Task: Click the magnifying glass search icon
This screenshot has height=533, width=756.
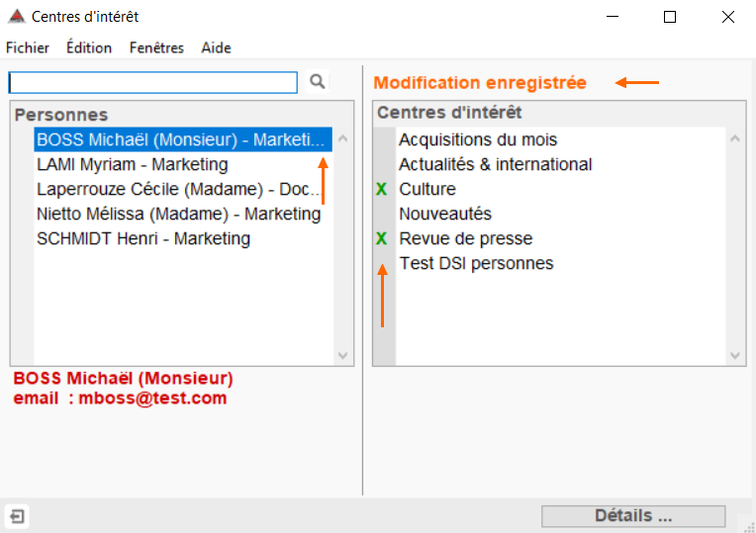Action: point(318,81)
